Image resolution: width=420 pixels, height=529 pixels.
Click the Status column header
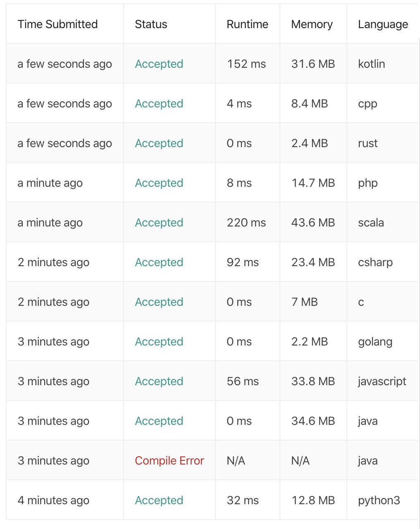coord(151,24)
